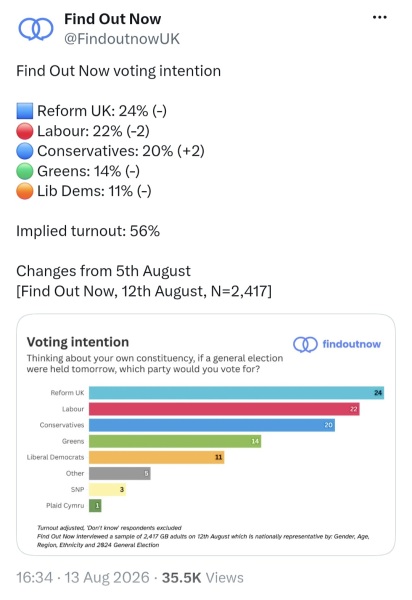This screenshot has height=600, width=412.
Task: Click the Greens green bar
Action: 175,441
